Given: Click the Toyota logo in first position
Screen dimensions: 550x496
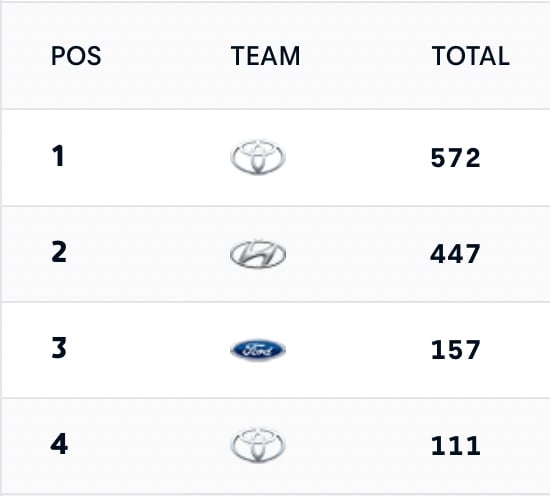Looking at the screenshot, I should (258, 157).
